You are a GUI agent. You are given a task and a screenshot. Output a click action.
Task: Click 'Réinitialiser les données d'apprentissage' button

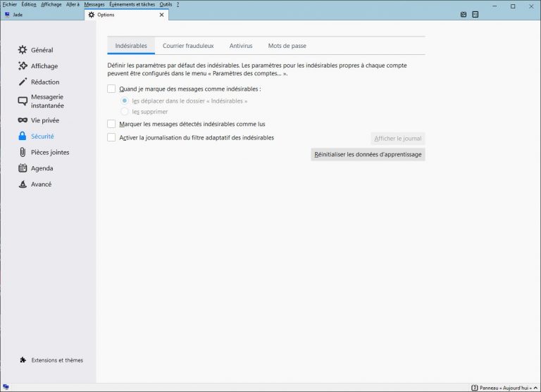coord(368,154)
